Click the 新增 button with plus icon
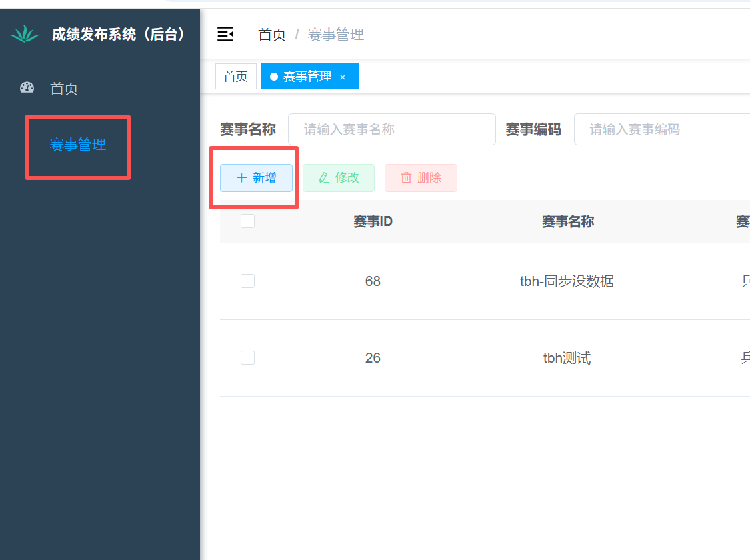 (x=256, y=178)
